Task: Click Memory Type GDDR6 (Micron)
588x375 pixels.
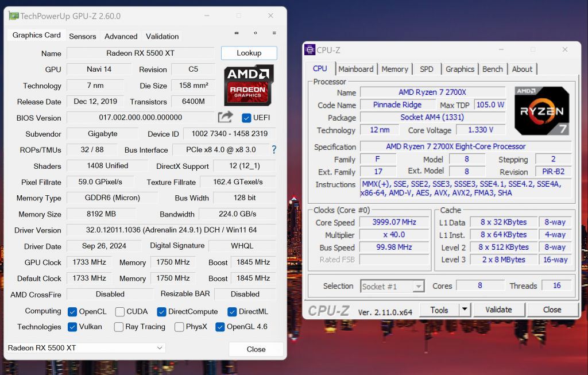Action: [x=112, y=198]
